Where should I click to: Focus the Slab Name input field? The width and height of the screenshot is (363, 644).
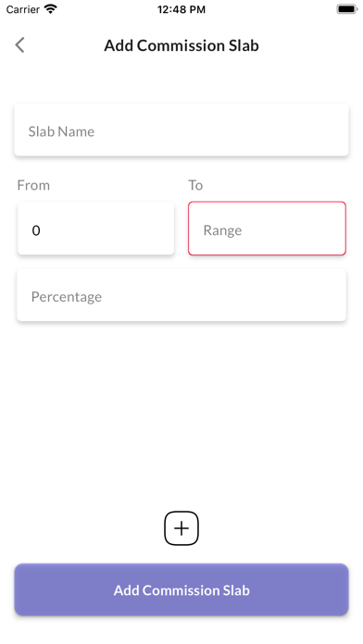point(181,130)
